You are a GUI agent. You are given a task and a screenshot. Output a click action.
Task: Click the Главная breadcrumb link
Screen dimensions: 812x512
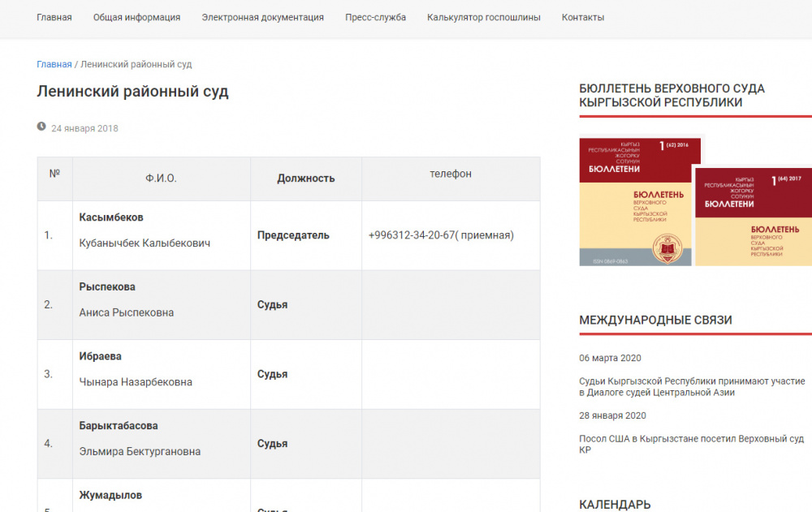coord(54,64)
